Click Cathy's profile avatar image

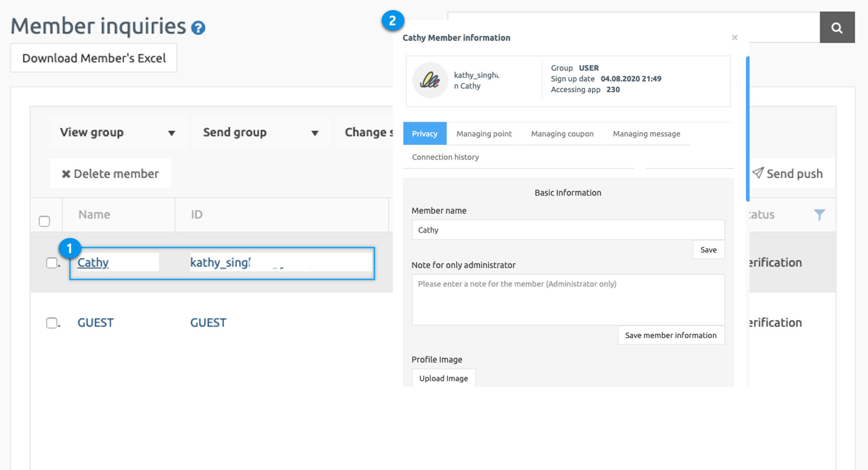[x=430, y=80]
